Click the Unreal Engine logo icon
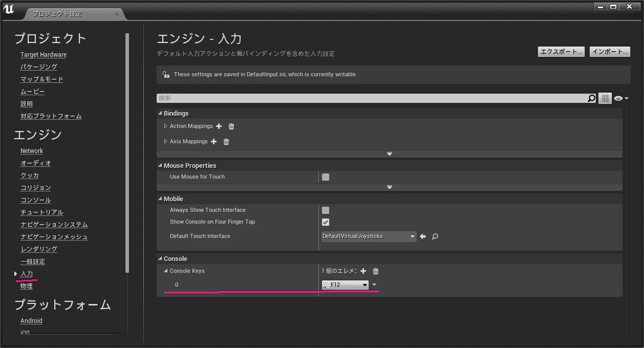Image resolution: width=644 pixels, height=348 pixels. [x=9, y=9]
